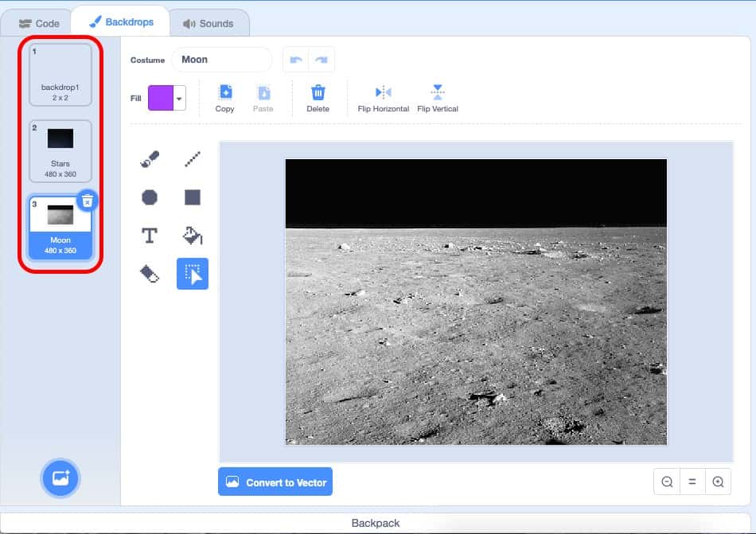This screenshot has height=534, width=756.
Task: Select the Eraser tool
Action: (x=150, y=274)
